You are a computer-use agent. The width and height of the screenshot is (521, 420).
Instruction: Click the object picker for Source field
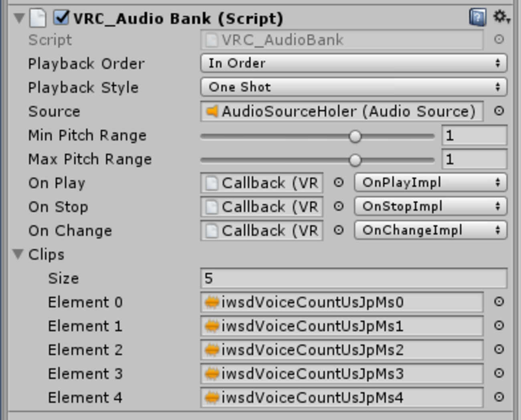click(x=499, y=111)
